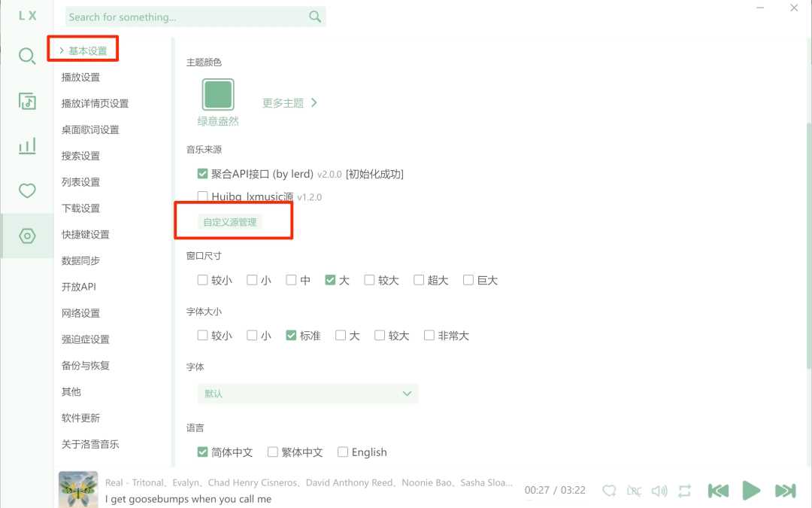Open the song list sidebar icon
Viewport: 812px width, 508px height.
[27, 102]
